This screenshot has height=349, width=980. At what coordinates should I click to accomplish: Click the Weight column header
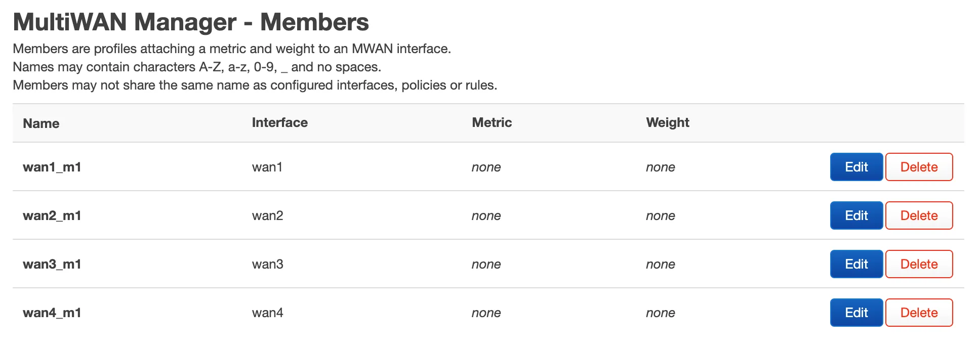tap(667, 122)
